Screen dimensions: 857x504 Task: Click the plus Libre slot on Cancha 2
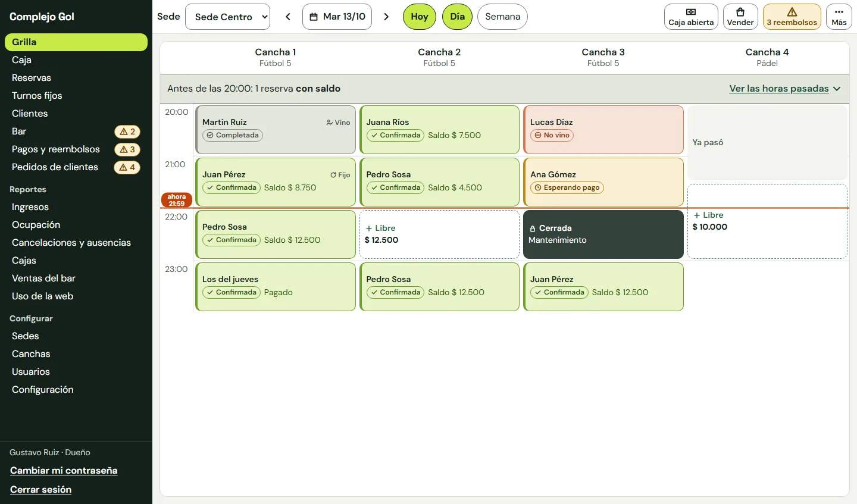coord(440,234)
